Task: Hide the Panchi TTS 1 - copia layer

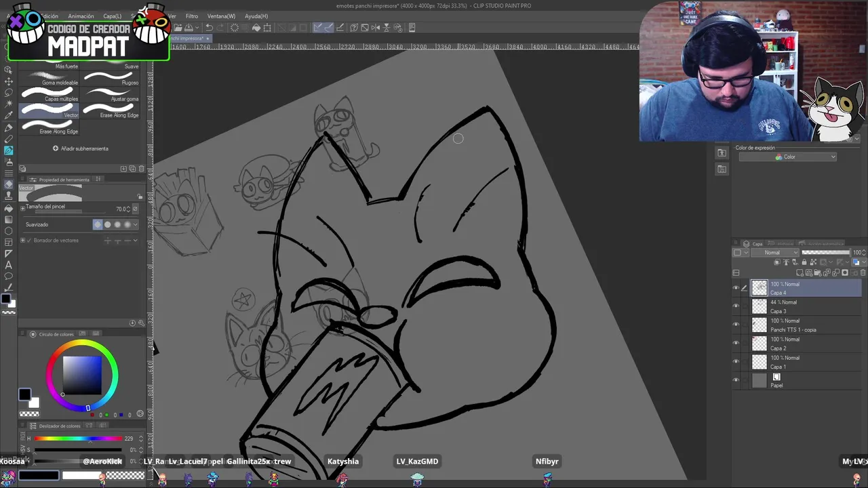Action: point(736,325)
